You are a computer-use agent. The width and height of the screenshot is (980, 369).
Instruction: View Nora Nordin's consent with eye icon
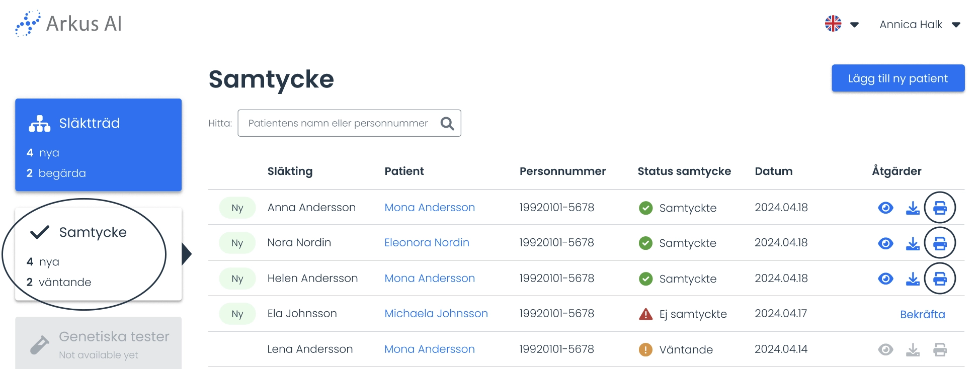(x=885, y=243)
